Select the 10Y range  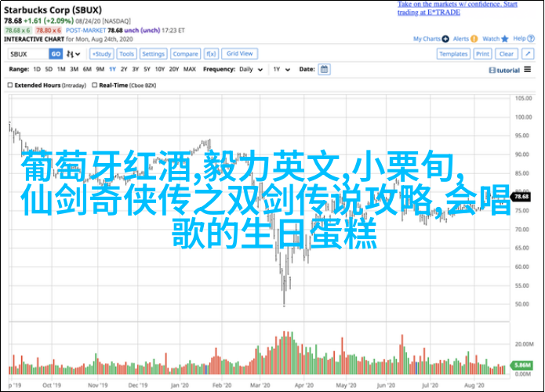click(159, 69)
